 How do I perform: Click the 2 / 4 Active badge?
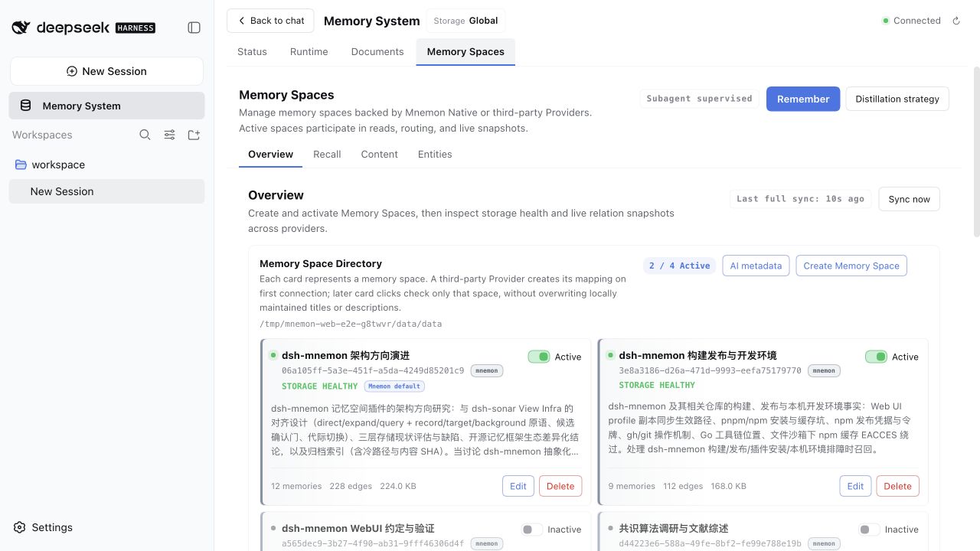(x=679, y=266)
